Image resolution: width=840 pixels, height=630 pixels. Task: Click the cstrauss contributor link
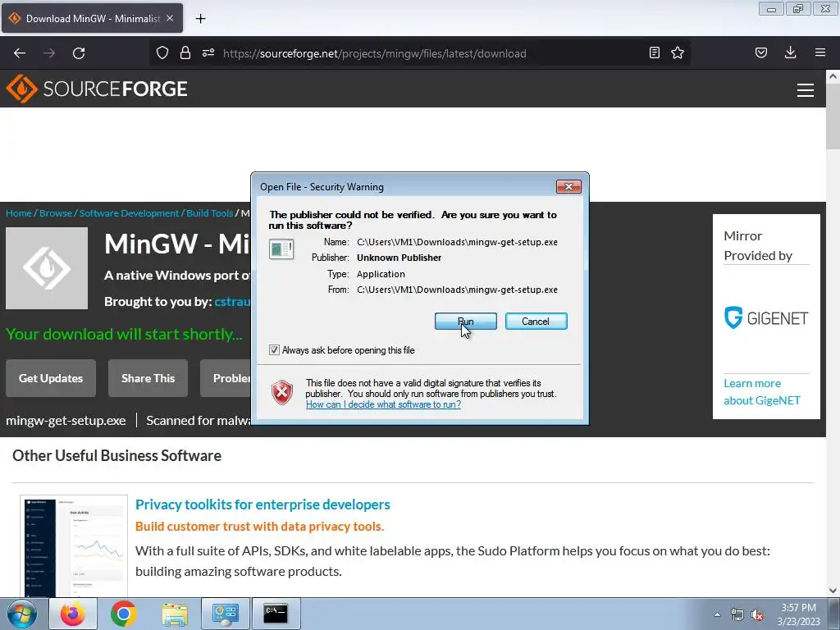pyautogui.click(x=232, y=302)
